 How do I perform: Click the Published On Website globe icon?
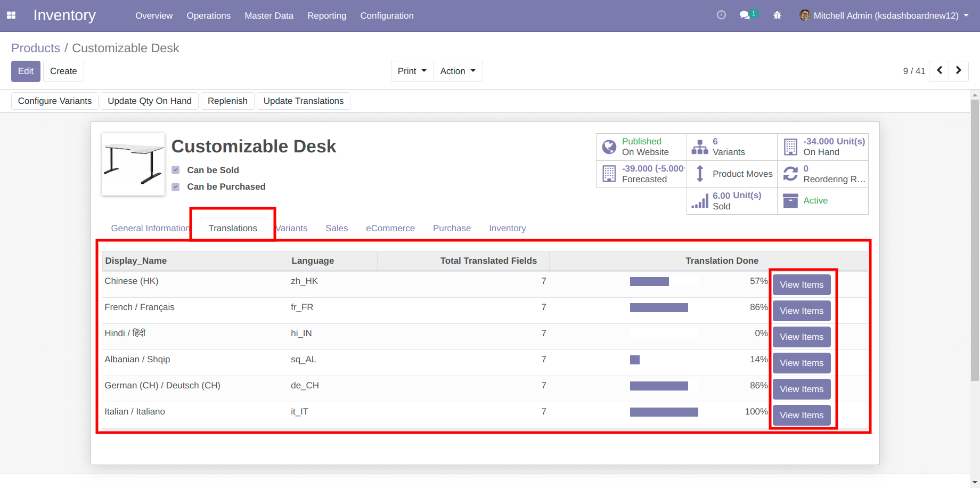pos(609,147)
